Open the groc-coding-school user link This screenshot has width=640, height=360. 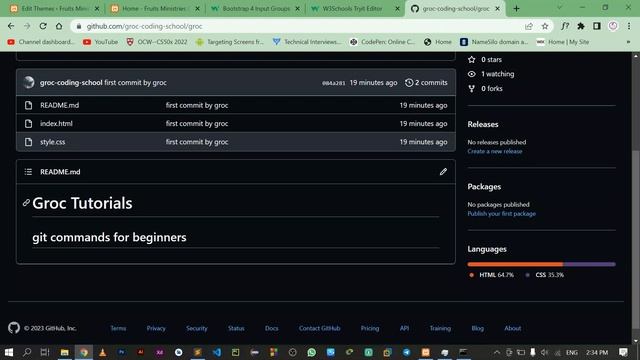click(x=71, y=82)
